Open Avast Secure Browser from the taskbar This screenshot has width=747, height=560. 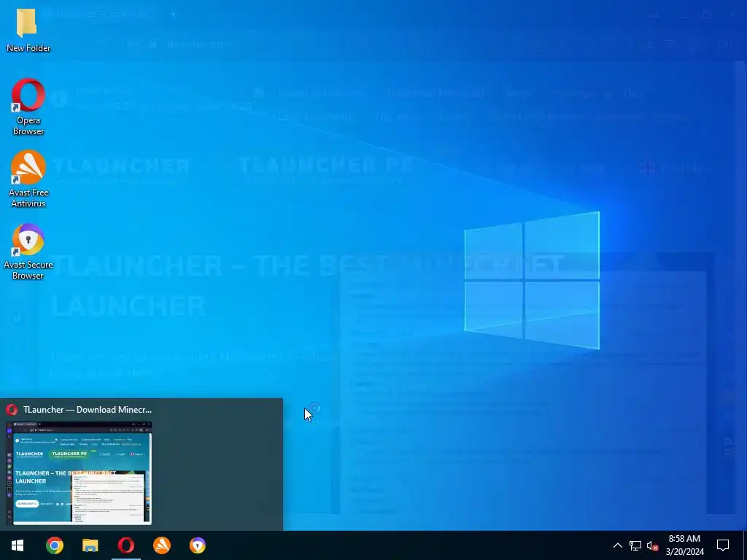(x=197, y=545)
